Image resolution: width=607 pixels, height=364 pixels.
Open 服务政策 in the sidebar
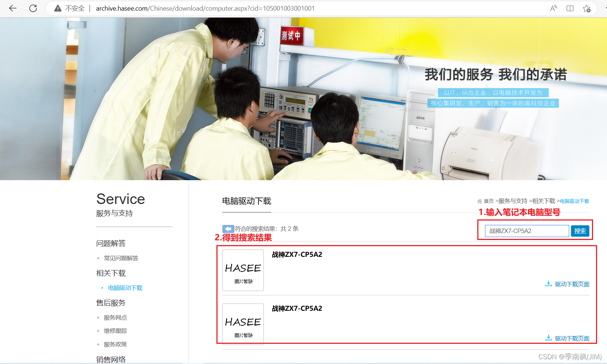(115, 345)
